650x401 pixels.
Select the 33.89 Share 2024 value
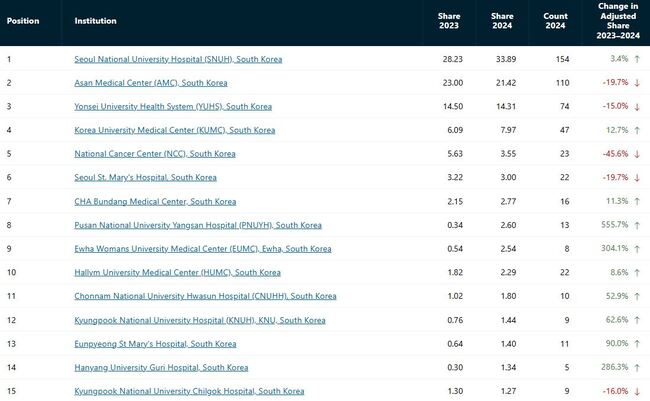(x=506, y=59)
